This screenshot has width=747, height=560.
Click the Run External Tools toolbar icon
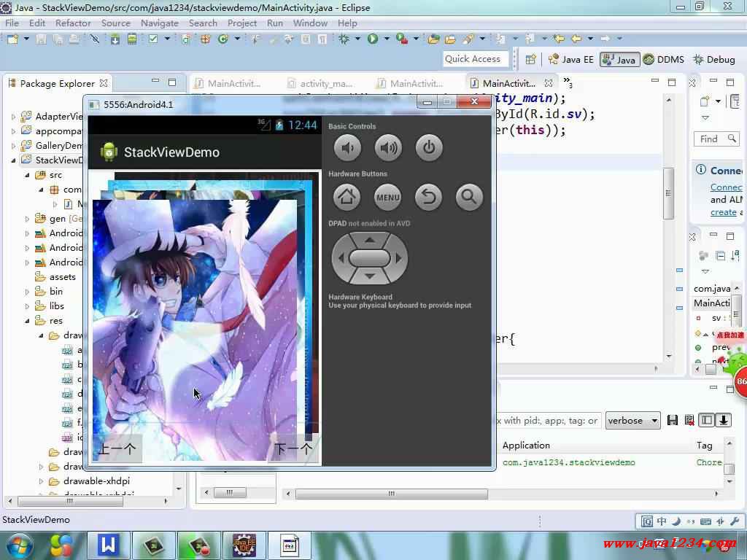point(402,39)
